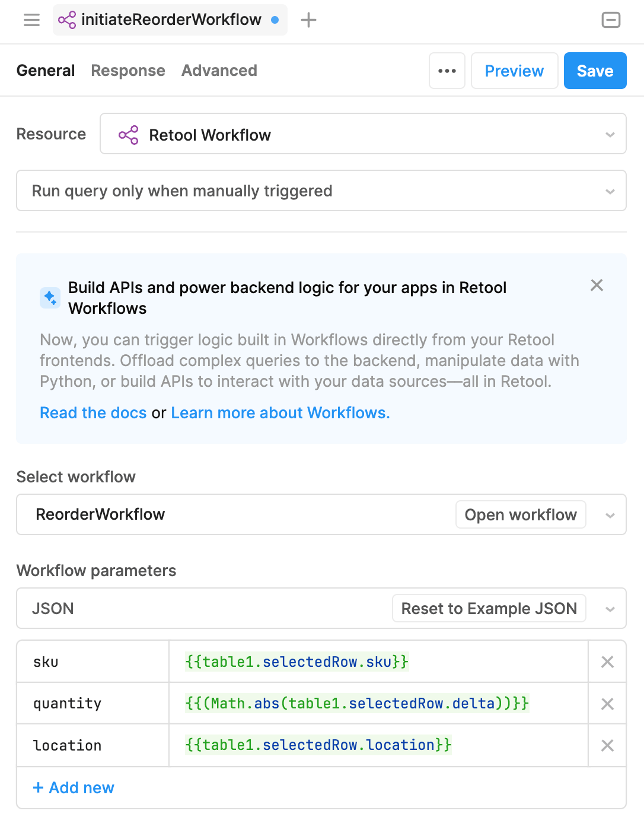Switch to the Response tab
The height and width of the screenshot is (833, 644).
pyautogui.click(x=128, y=71)
